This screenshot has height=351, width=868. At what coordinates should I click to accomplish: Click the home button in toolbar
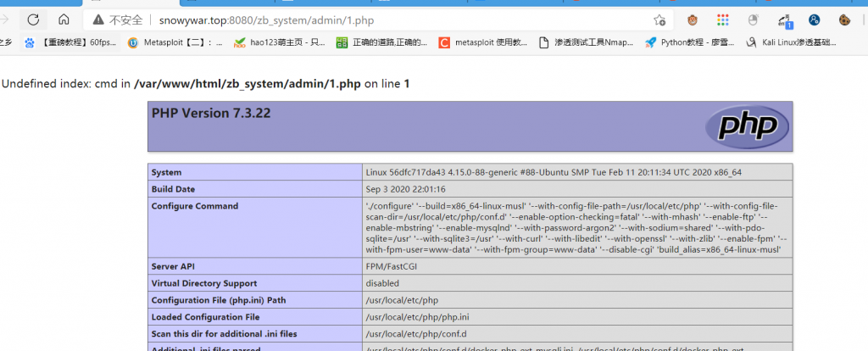coord(64,19)
